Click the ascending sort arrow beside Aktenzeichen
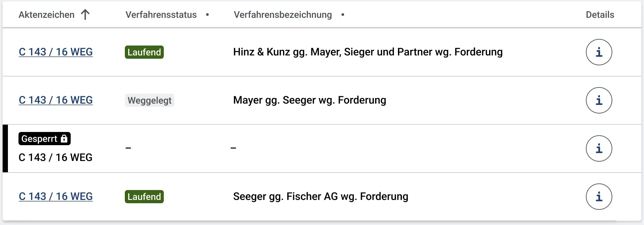Viewport: 644px width, 225px height. tap(85, 15)
